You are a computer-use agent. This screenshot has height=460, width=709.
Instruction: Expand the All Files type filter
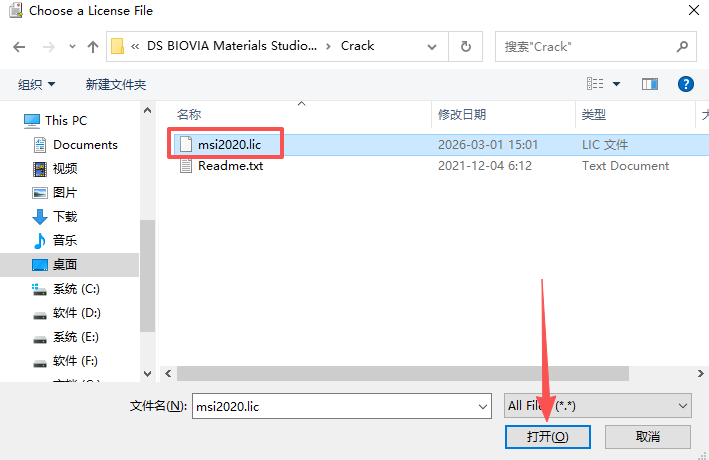tap(598, 406)
